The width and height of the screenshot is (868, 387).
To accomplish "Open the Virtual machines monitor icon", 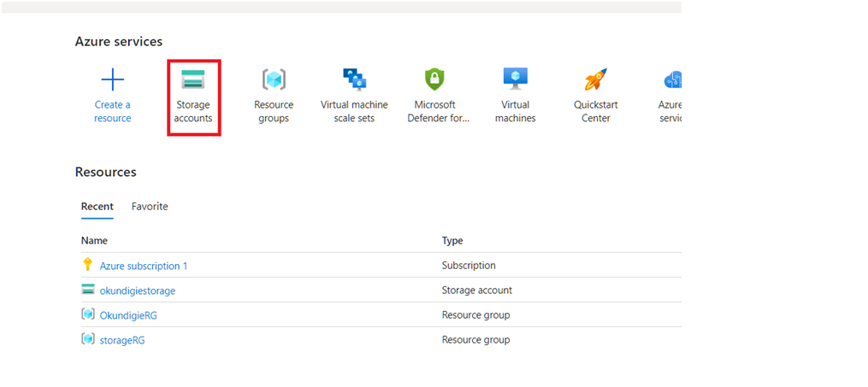I will pos(516,79).
